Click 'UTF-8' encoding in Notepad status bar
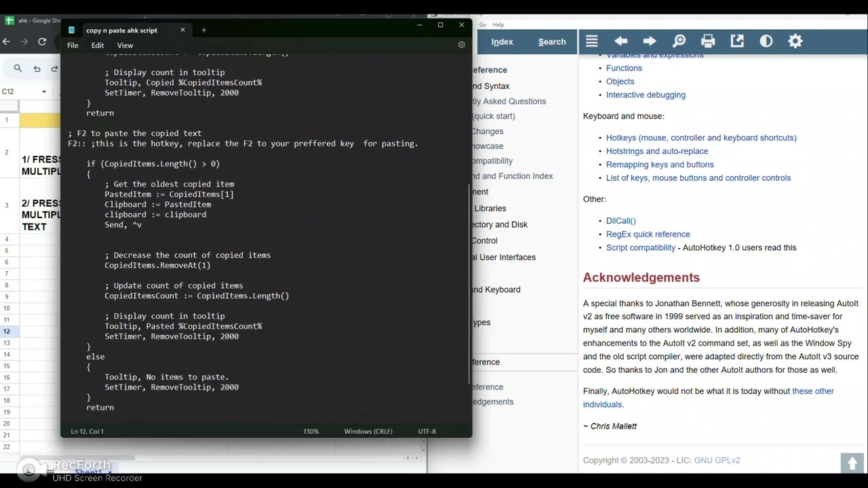The image size is (868, 488). pyautogui.click(x=427, y=431)
